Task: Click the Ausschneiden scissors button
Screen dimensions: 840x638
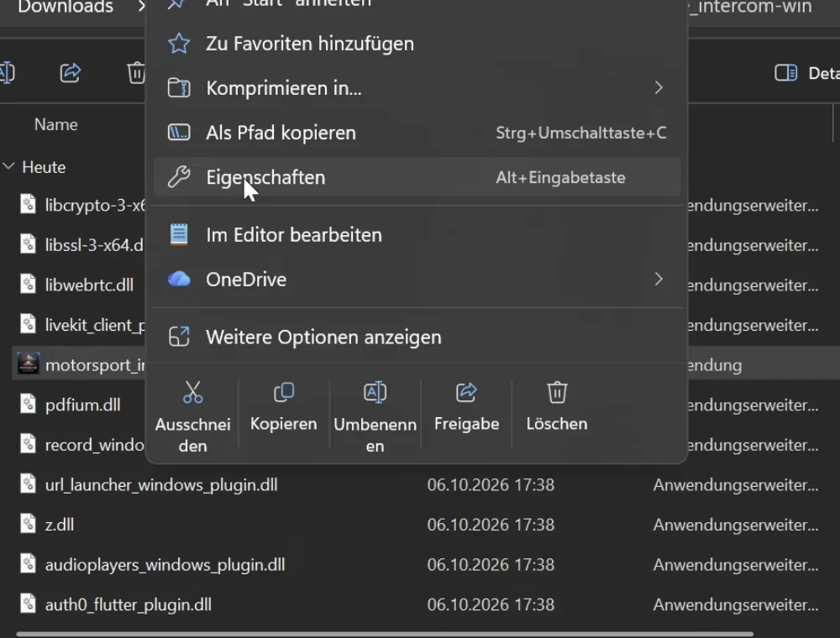Action: point(193,416)
